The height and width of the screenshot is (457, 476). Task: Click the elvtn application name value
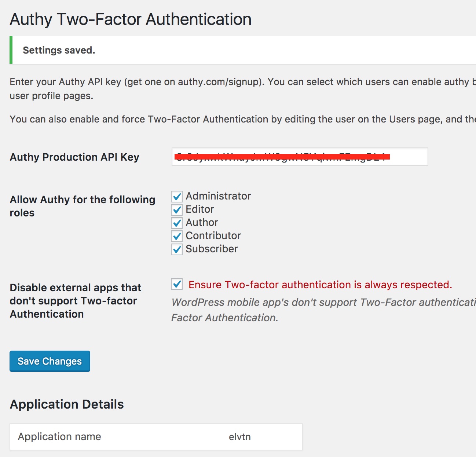pyautogui.click(x=239, y=437)
